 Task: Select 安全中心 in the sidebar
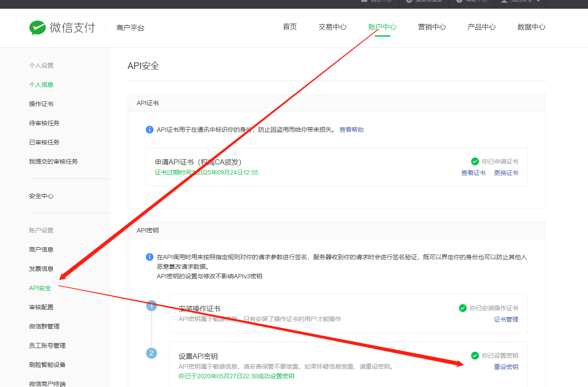point(41,196)
